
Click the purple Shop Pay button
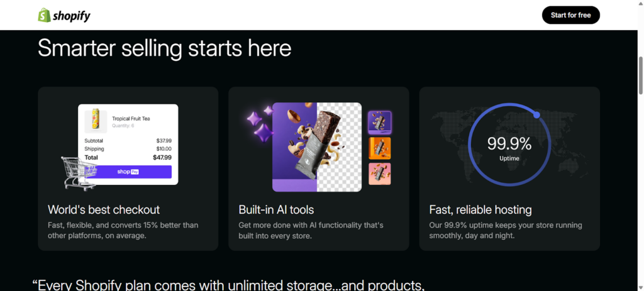(128, 172)
